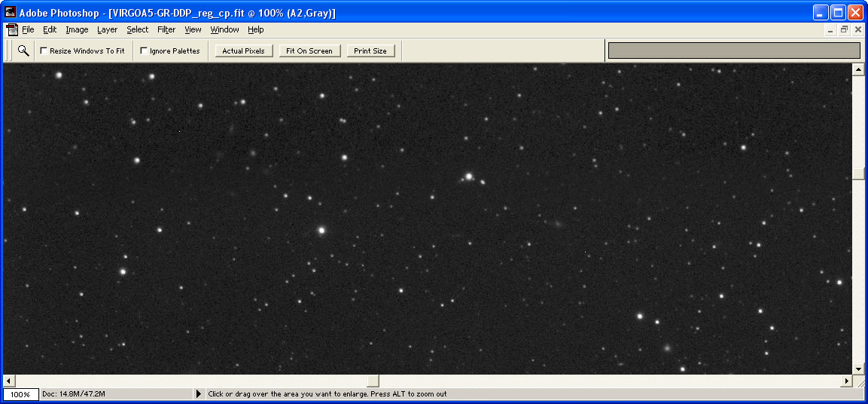Click the Print Size button
Screen dimensions: 868x404
point(370,51)
